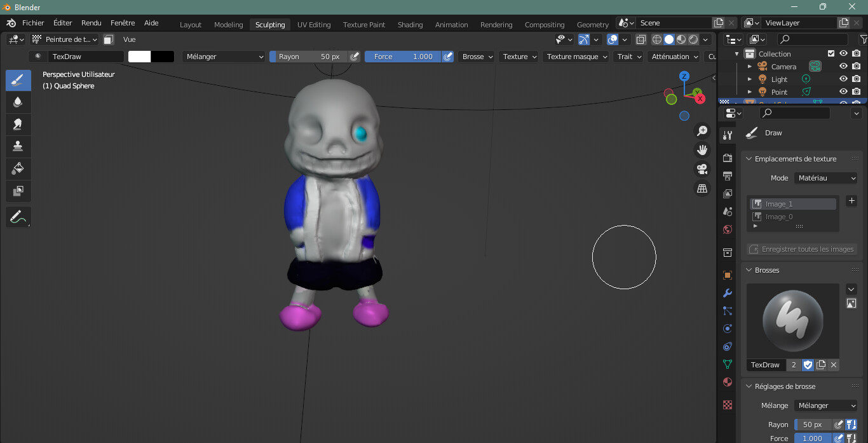Expand the Light object in the outliner
Viewport: 868px width, 443px height.
point(750,79)
